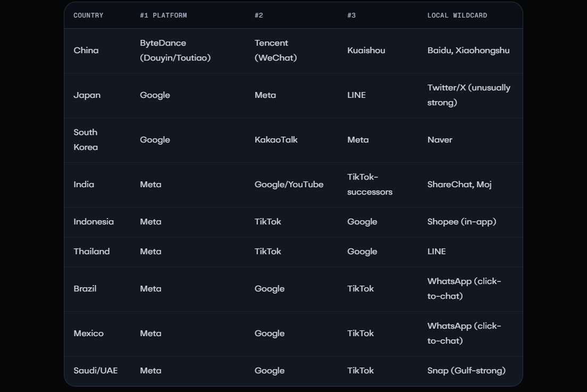
Task: Select the India country cell
Action: click(84, 185)
